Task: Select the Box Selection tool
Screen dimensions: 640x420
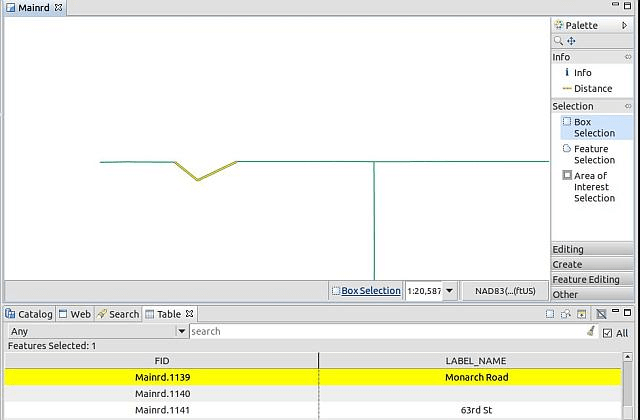Action: pyautogui.click(x=589, y=127)
